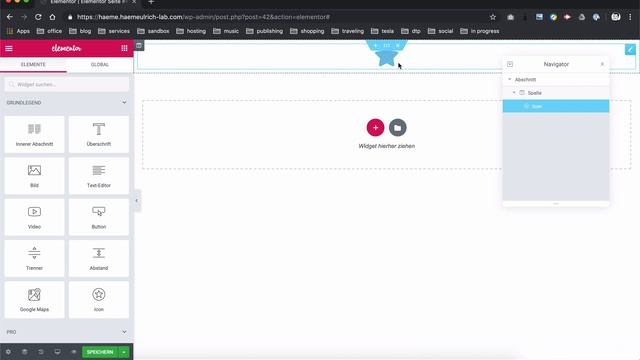
Task: Click the blue star icon widget
Action: [x=386, y=58]
